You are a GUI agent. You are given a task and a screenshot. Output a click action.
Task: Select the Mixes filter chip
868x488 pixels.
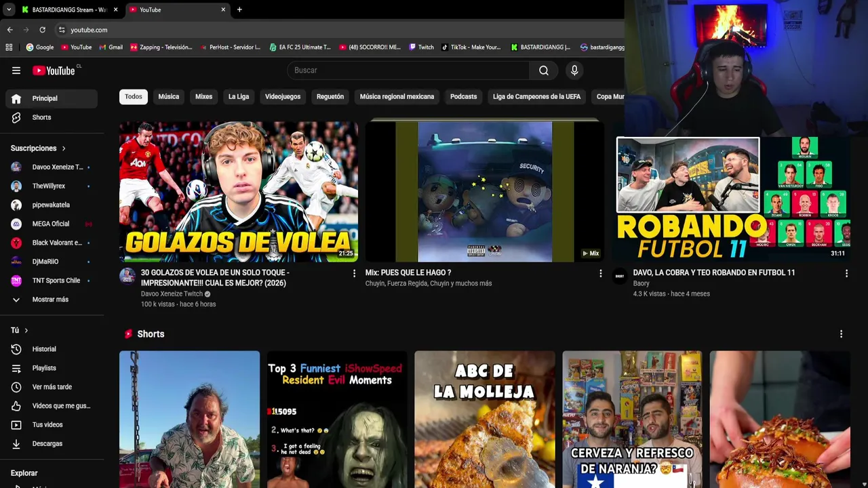203,97
